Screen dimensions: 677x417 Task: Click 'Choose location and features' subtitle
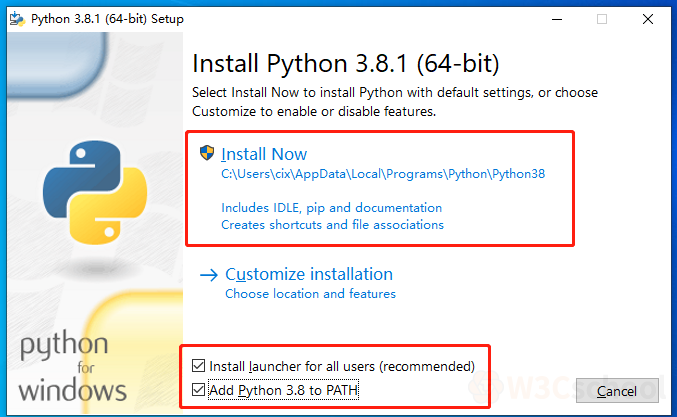(x=310, y=294)
